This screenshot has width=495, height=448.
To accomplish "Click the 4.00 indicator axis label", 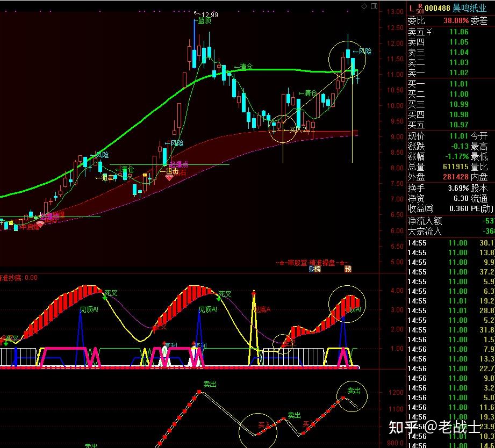I will (x=397, y=291).
